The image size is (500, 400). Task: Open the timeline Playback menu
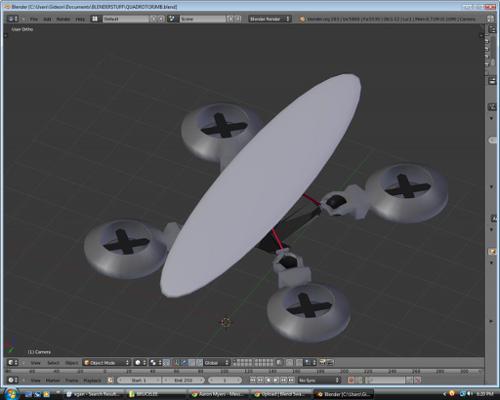[x=92, y=380]
